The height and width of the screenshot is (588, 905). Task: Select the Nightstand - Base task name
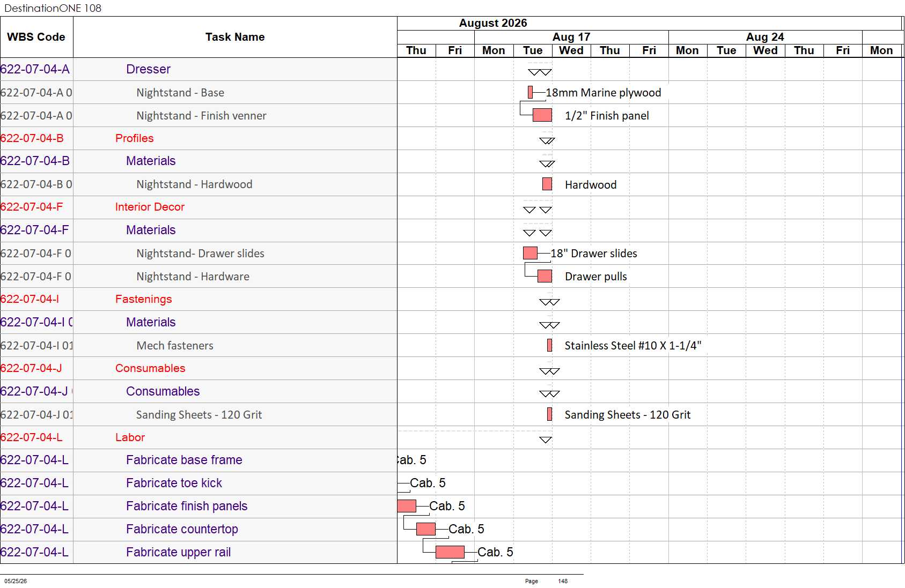[x=180, y=93]
